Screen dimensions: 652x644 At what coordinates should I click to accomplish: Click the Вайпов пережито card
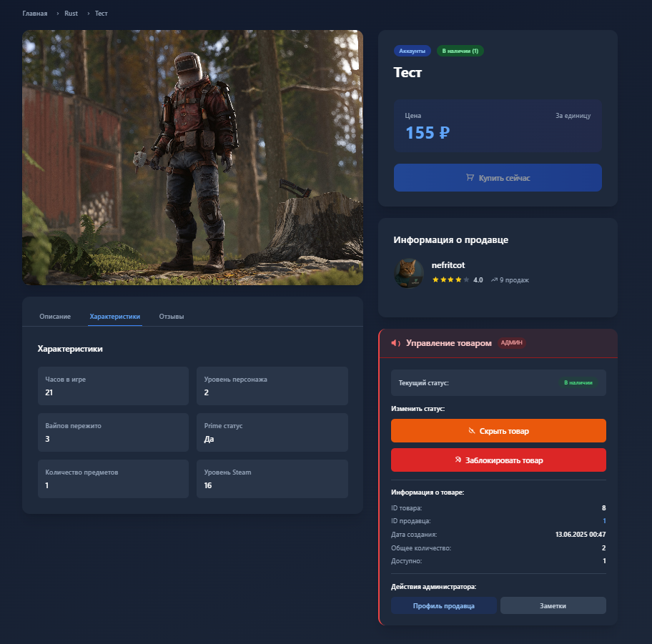pyautogui.click(x=113, y=432)
